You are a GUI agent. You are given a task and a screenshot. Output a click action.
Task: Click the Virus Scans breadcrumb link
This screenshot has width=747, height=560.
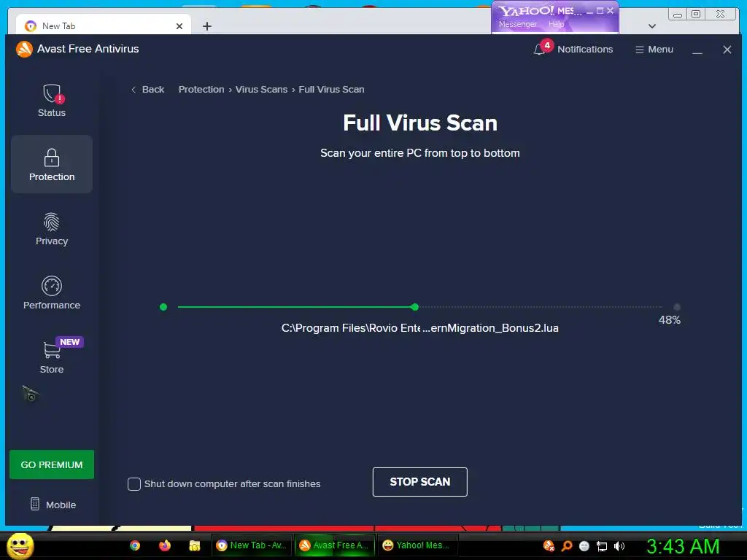262,90
